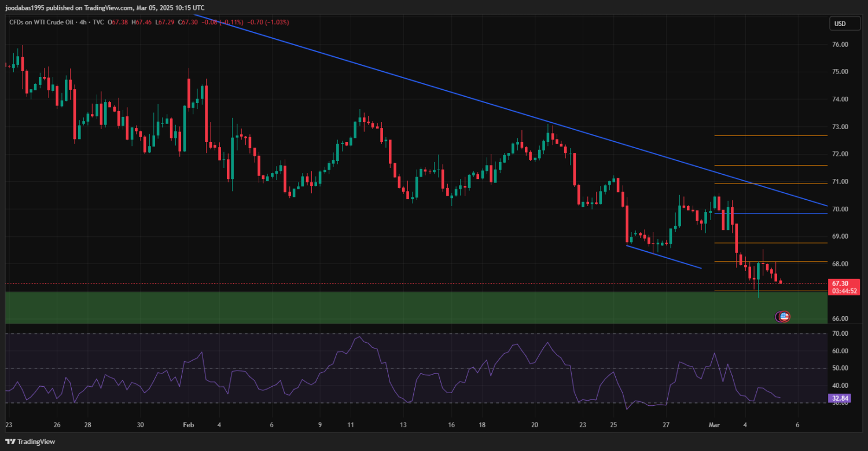Click the 18 date on time axis
The height and width of the screenshot is (451, 868).
click(x=482, y=424)
